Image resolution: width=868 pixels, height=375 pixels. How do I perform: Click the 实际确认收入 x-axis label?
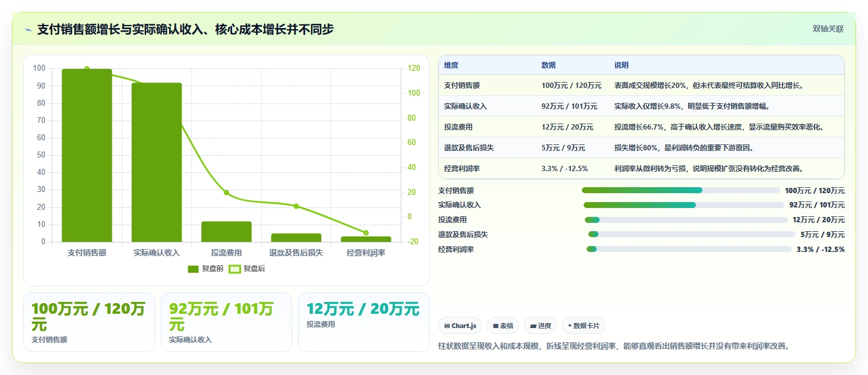pyautogui.click(x=157, y=253)
